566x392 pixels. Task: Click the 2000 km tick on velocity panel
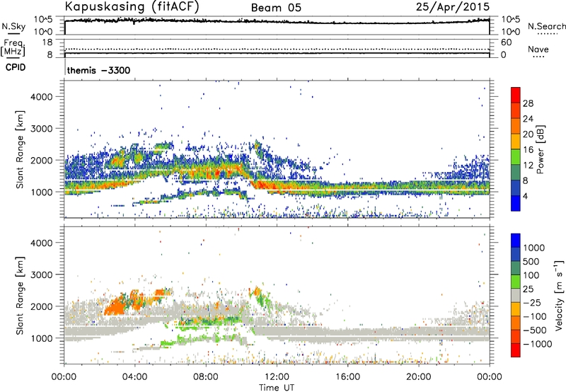click(x=41, y=306)
